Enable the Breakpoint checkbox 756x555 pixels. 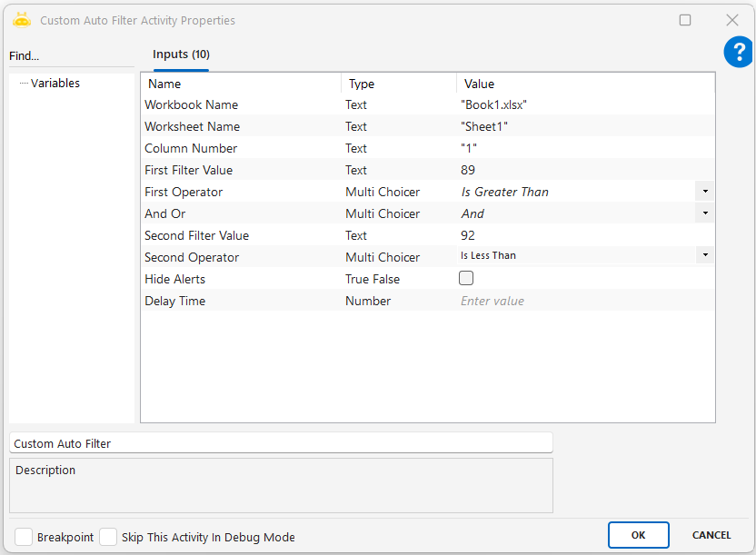point(24,537)
